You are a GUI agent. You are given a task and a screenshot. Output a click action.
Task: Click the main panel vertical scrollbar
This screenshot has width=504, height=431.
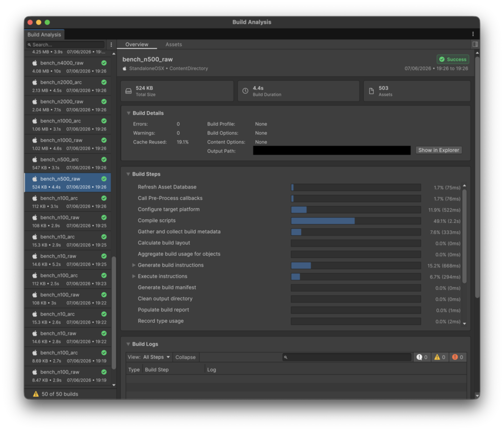(x=477, y=178)
